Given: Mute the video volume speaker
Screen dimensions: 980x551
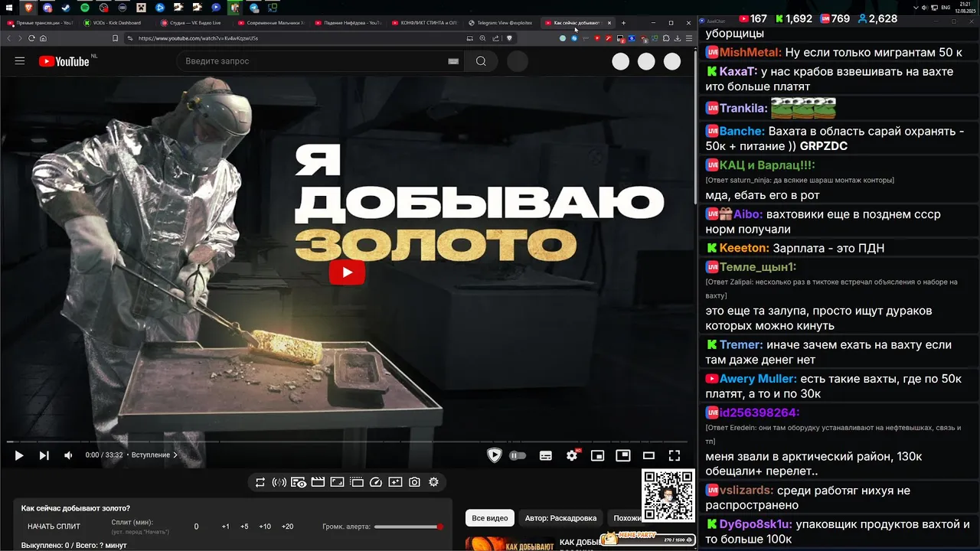Looking at the screenshot, I should pyautogui.click(x=68, y=455).
